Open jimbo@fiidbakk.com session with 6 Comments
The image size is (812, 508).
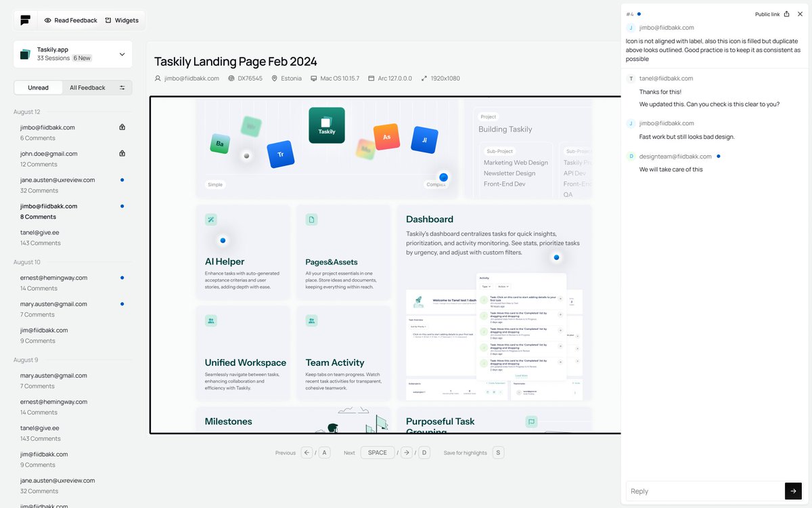coord(72,132)
